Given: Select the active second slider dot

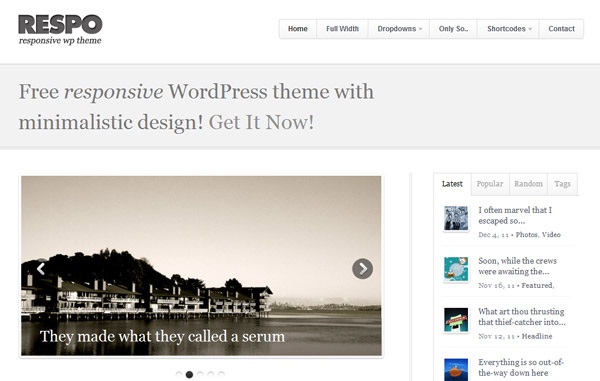Looking at the screenshot, I should [189, 374].
